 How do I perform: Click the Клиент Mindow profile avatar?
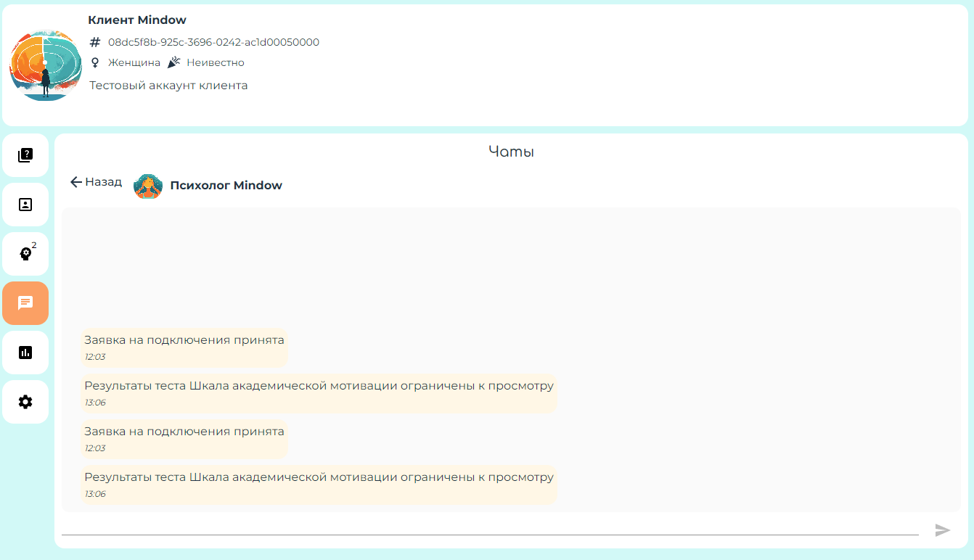(x=46, y=65)
